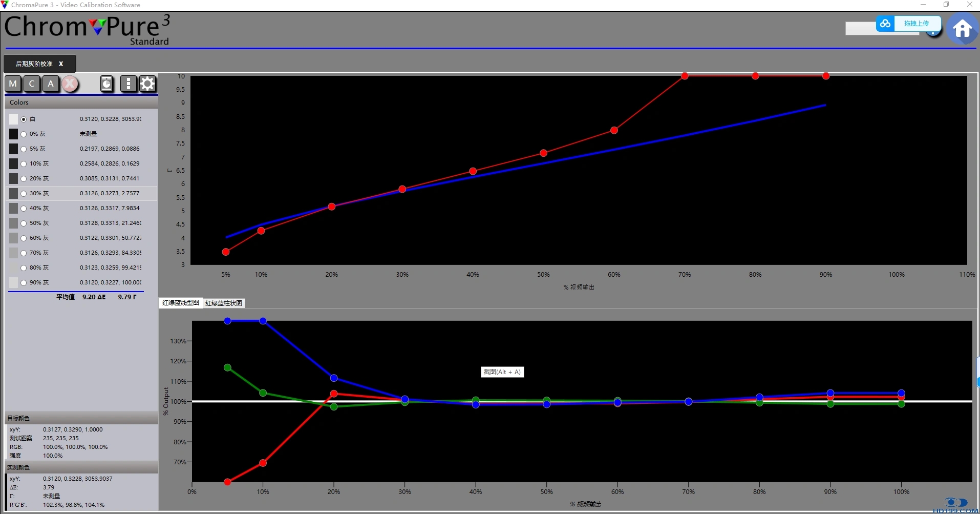The width and height of the screenshot is (980, 514).
Task: Click the measured ΔE value 3.79
Action: pyautogui.click(x=49, y=487)
